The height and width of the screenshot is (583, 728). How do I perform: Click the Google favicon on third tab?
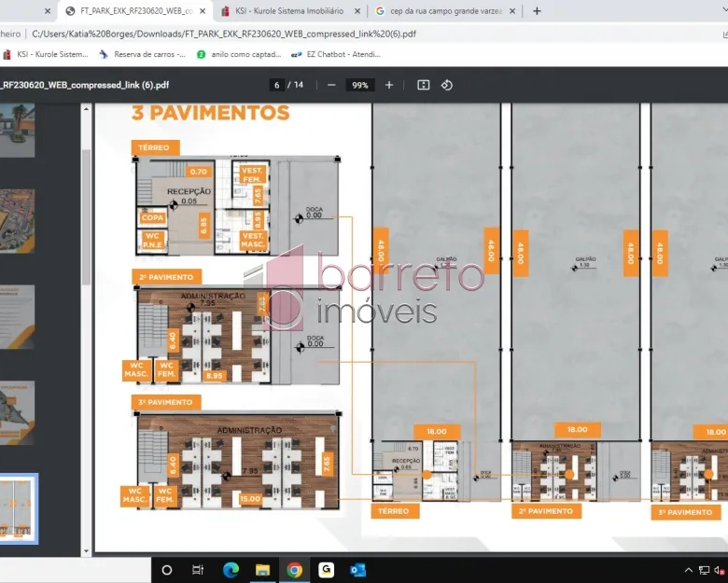pos(380,11)
